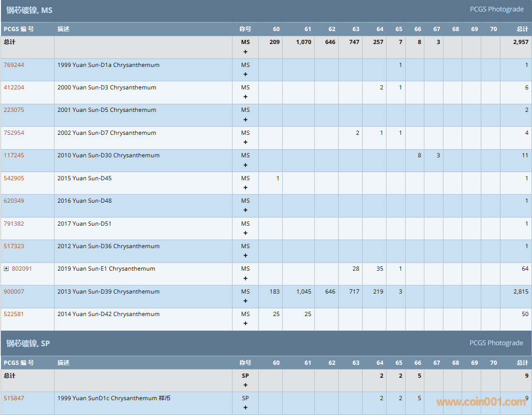Click plus icon in 1999 Yuan Sun-D1a row
Viewport: 532px width, 415px height.
point(245,74)
